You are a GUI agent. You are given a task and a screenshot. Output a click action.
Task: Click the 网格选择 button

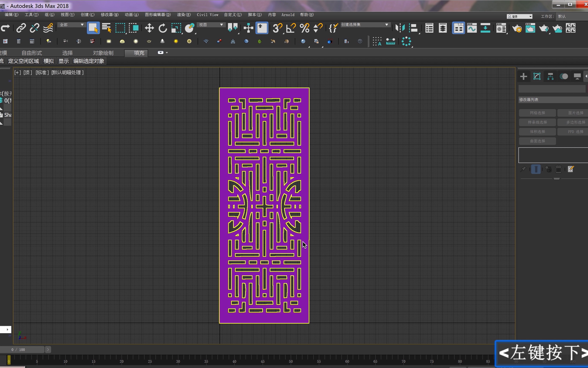(537, 112)
